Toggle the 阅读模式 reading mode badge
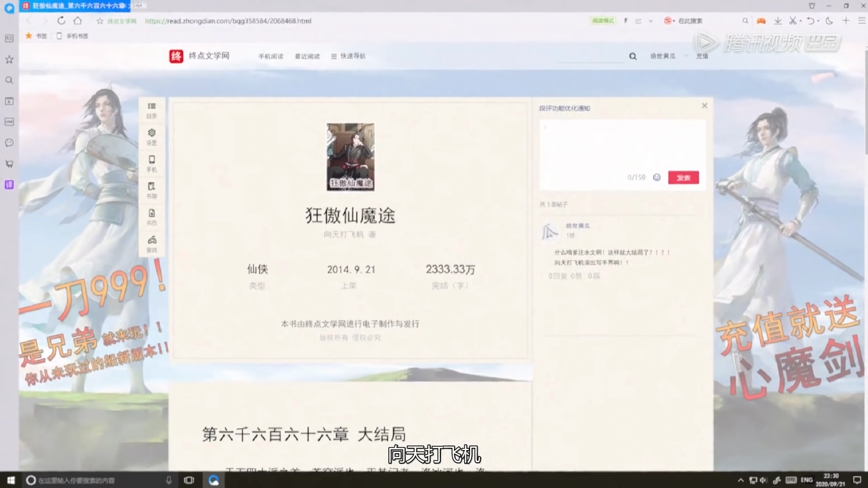The height and width of the screenshot is (488, 868). click(603, 21)
